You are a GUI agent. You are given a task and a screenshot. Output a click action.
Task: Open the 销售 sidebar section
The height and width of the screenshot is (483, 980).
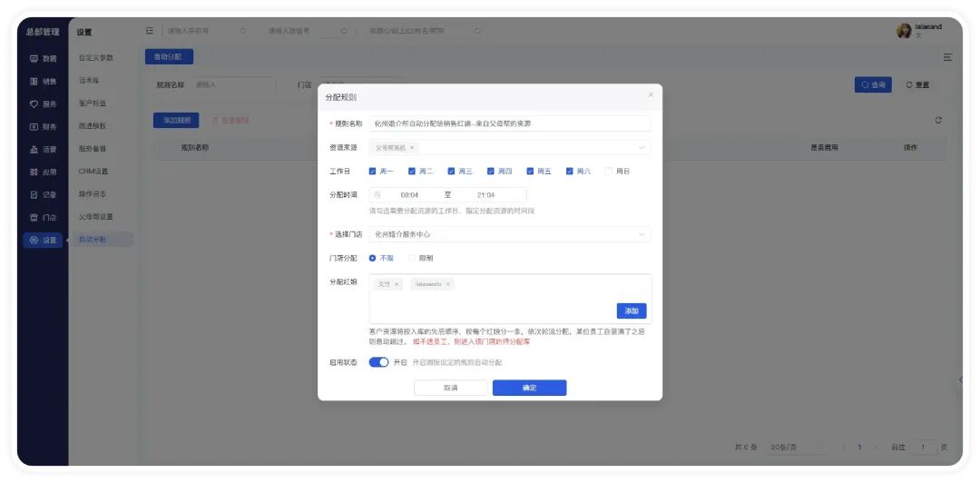pyautogui.click(x=43, y=81)
